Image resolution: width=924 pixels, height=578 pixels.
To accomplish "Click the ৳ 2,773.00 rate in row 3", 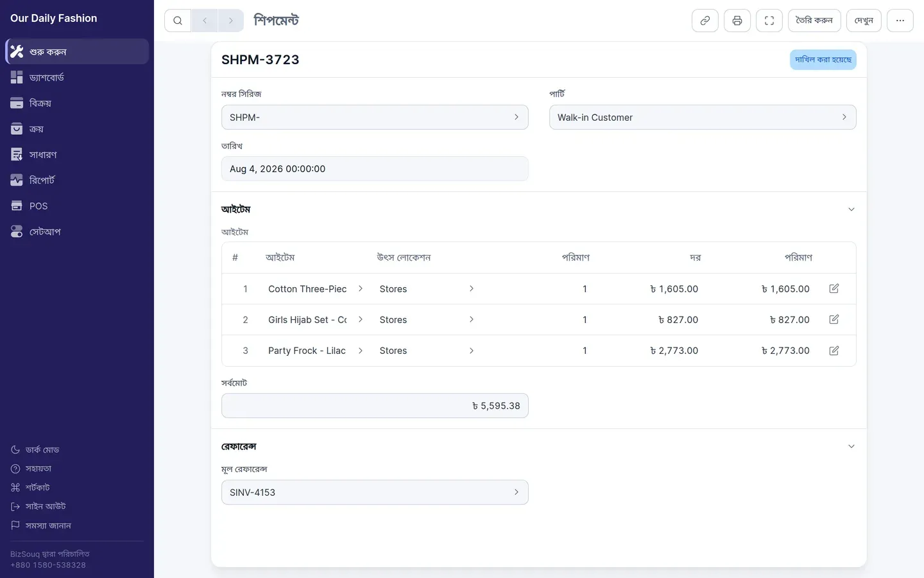I will pos(674,351).
